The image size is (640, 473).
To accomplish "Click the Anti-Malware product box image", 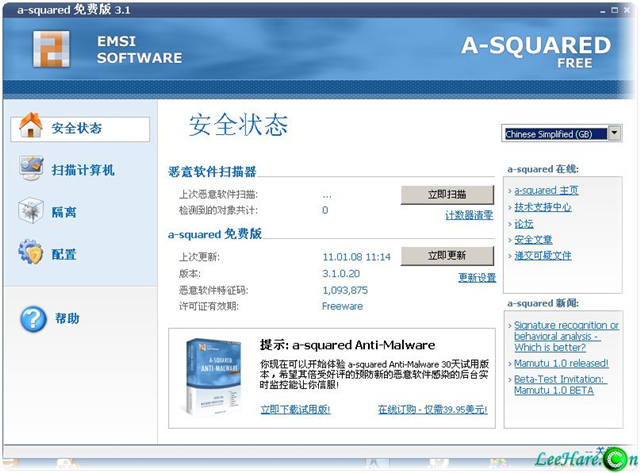I will point(213,376).
